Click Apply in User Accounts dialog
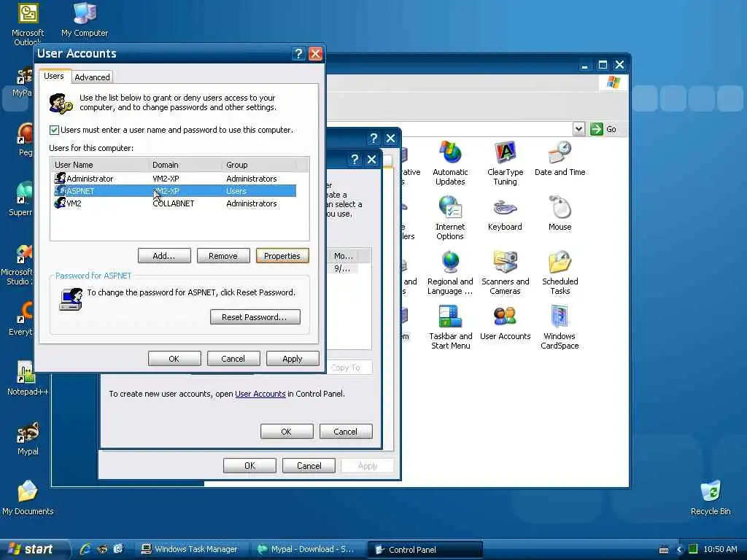Screen dimensions: 747x560 click(293, 359)
